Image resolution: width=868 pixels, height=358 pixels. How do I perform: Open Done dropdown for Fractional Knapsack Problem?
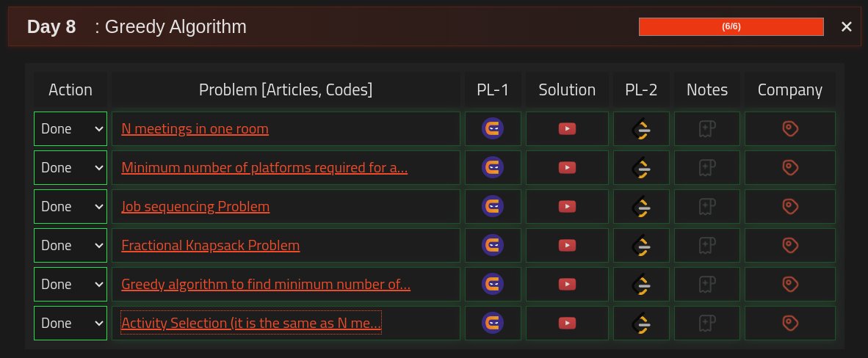click(70, 244)
